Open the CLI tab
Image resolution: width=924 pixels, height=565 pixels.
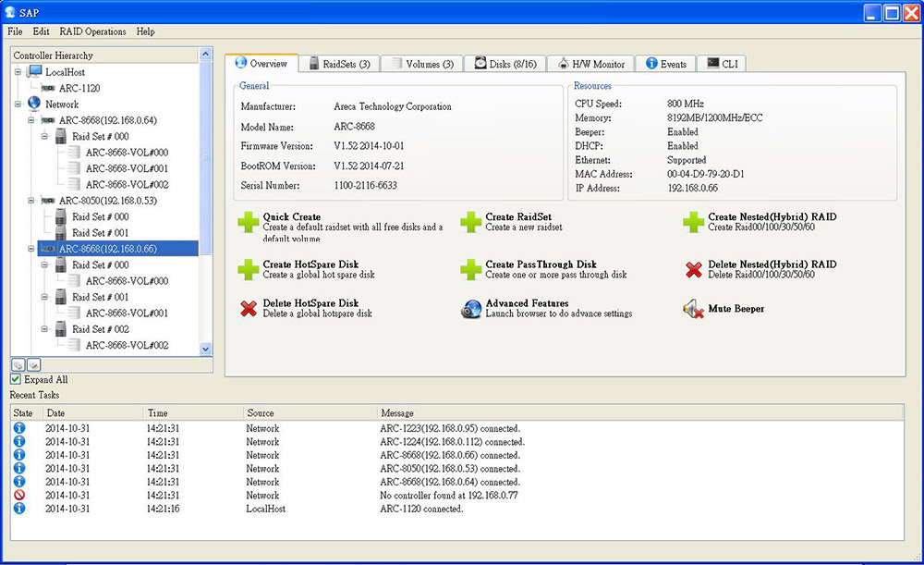tap(722, 64)
